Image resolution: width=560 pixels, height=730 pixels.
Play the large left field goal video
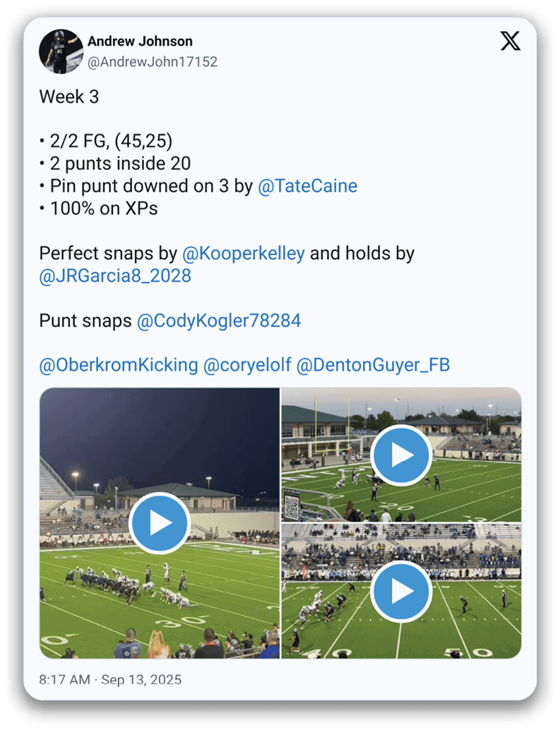pos(160,523)
